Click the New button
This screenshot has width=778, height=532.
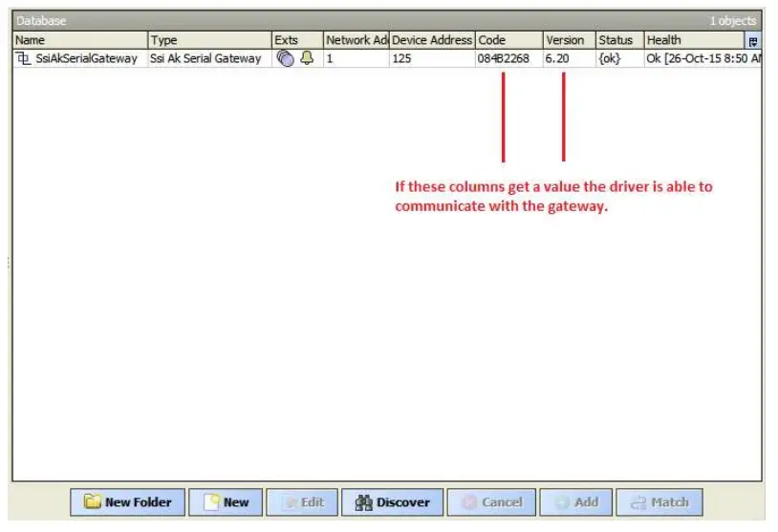click(x=226, y=502)
